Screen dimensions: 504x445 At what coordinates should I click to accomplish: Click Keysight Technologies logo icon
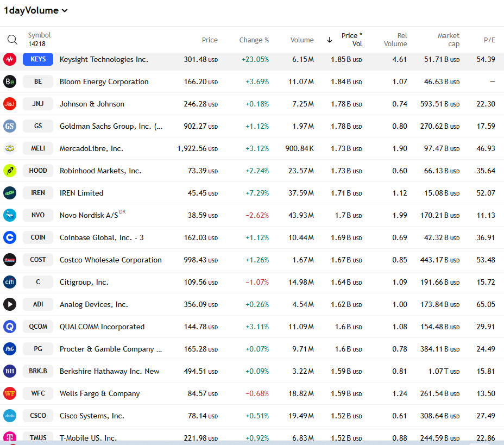pos(10,59)
